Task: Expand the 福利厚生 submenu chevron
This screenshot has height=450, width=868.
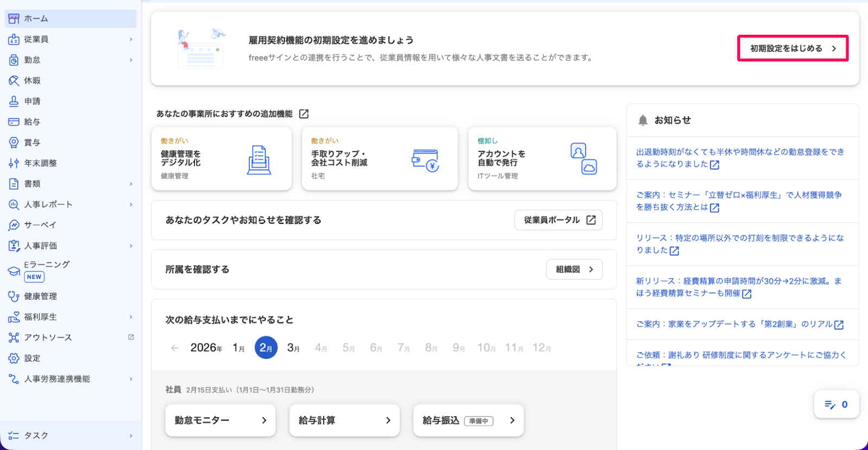Action: tap(131, 317)
